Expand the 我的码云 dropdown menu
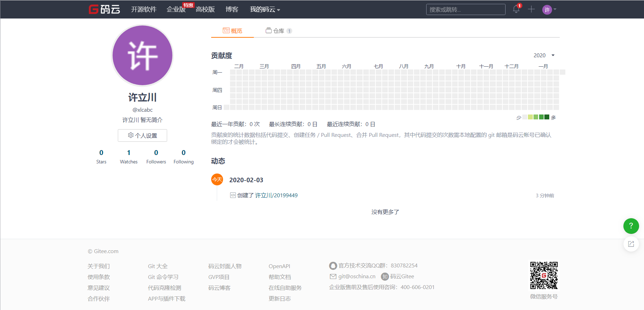Image resolution: width=644 pixels, height=310 pixels. (x=265, y=9)
